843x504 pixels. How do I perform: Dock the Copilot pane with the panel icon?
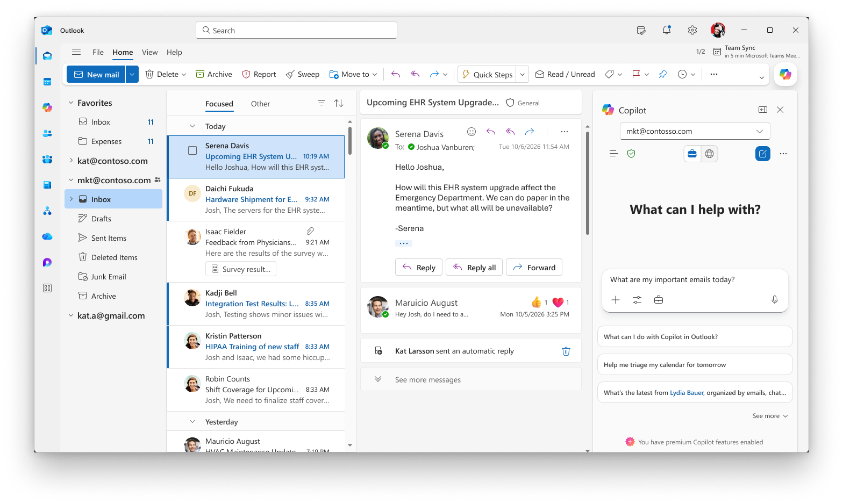coord(763,110)
